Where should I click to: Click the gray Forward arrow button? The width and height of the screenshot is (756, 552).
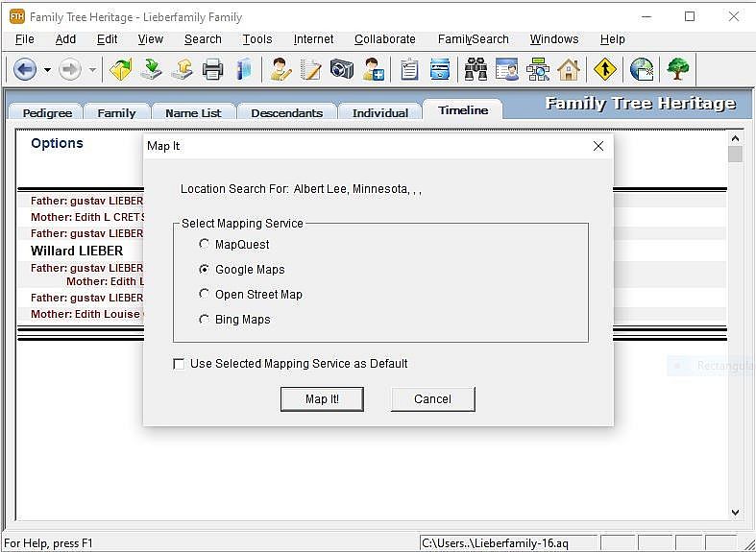click(x=70, y=69)
